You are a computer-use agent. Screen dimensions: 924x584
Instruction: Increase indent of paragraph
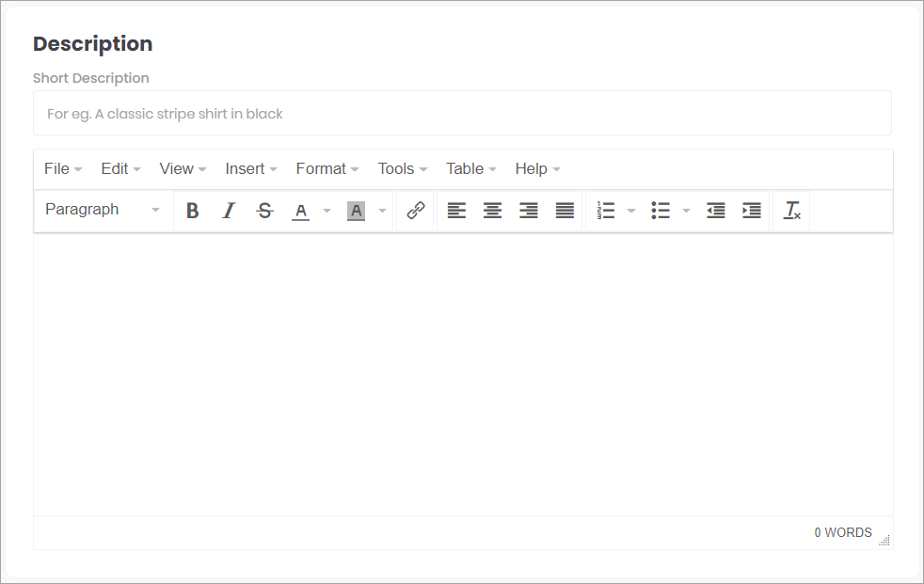pyautogui.click(x=752, y=211)
